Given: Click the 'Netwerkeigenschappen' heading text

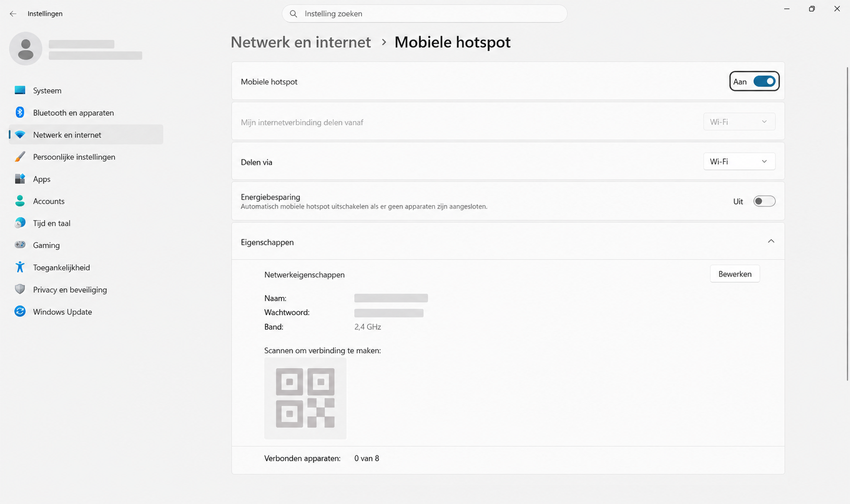Looking at the screenshot, I should point(304,275).
